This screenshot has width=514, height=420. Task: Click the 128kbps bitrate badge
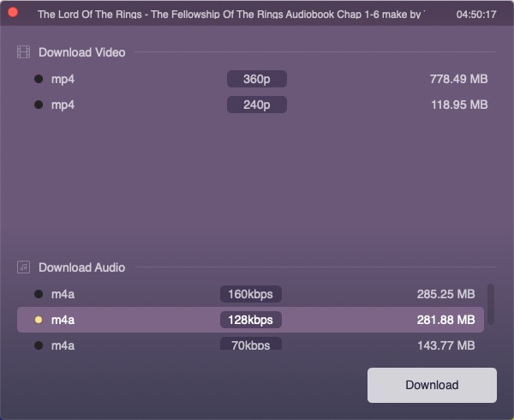(x=251, y=320)
